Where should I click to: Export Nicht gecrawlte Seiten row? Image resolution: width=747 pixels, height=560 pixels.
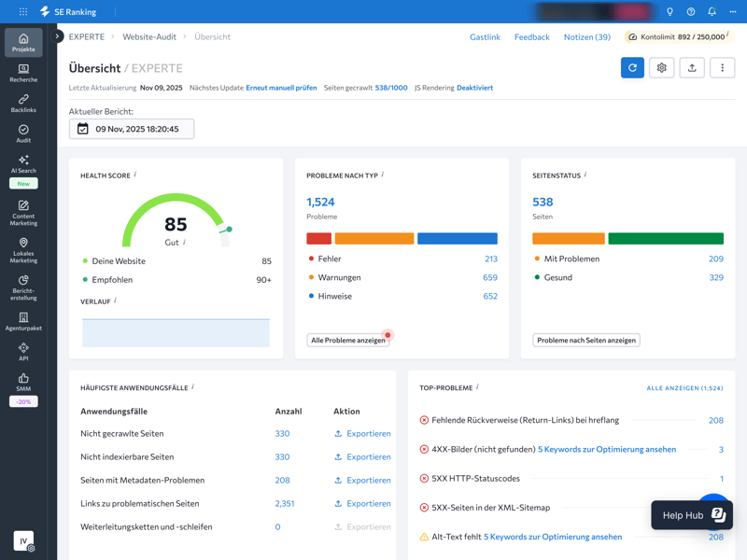pyautogui.click(x=362, y=434)
